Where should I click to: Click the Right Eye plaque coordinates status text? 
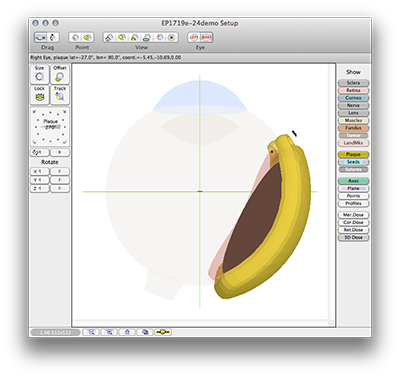click(106, 57)
